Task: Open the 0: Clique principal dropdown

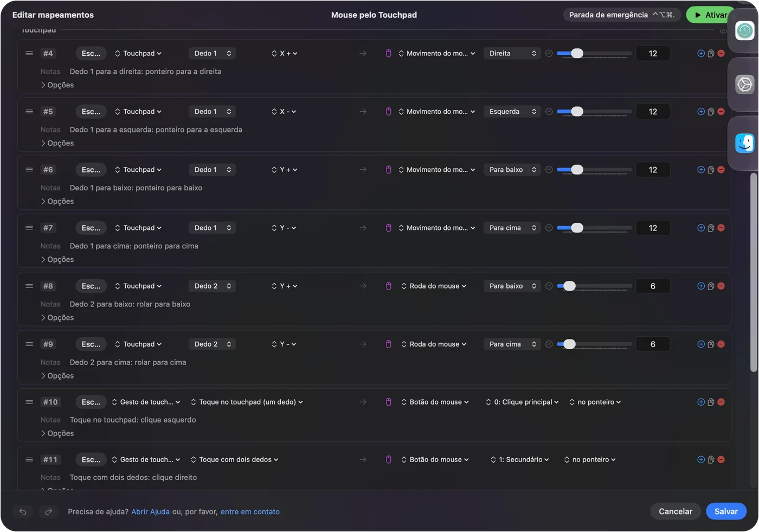Action: (x=522, y=402)
